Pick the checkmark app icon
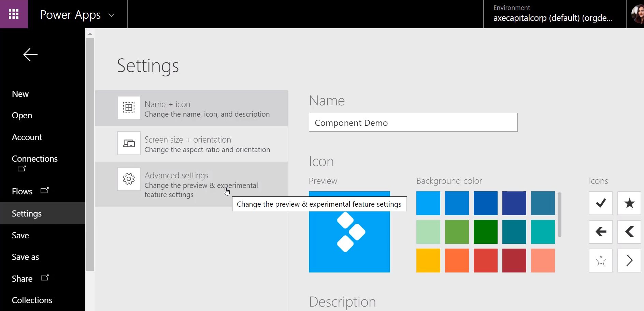Image resolution: width=644 pixels, height=311 pixels. point(601,203)
